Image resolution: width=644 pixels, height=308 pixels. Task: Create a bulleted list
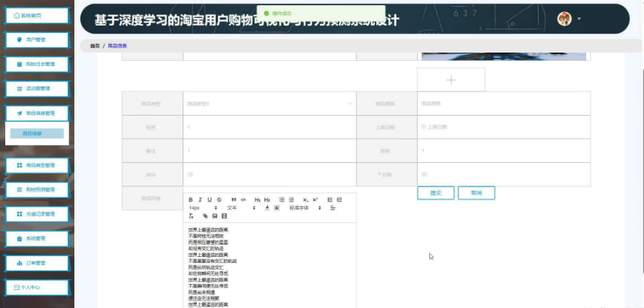tap(292, 200)
